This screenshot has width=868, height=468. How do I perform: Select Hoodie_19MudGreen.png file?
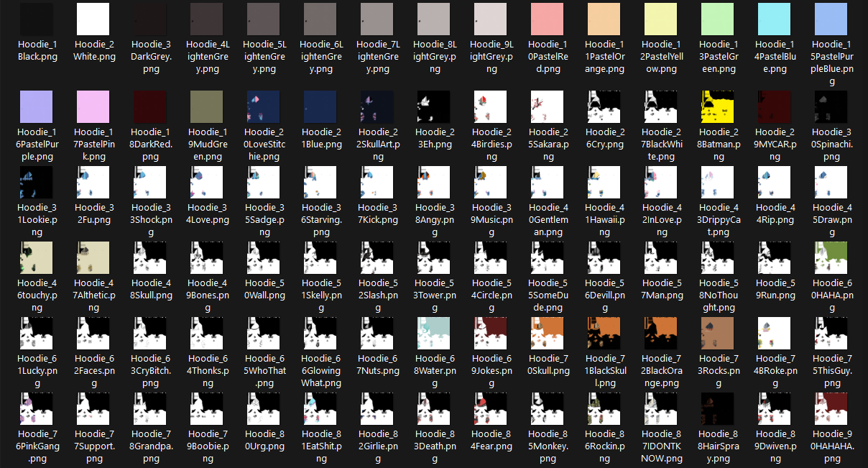point(206,108)
